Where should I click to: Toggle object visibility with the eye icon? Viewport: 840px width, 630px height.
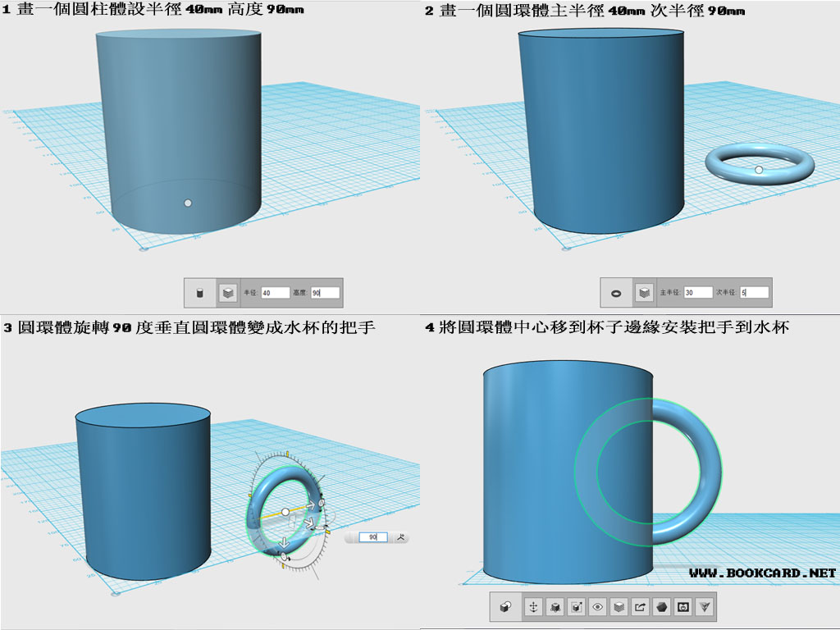[596, 607]
